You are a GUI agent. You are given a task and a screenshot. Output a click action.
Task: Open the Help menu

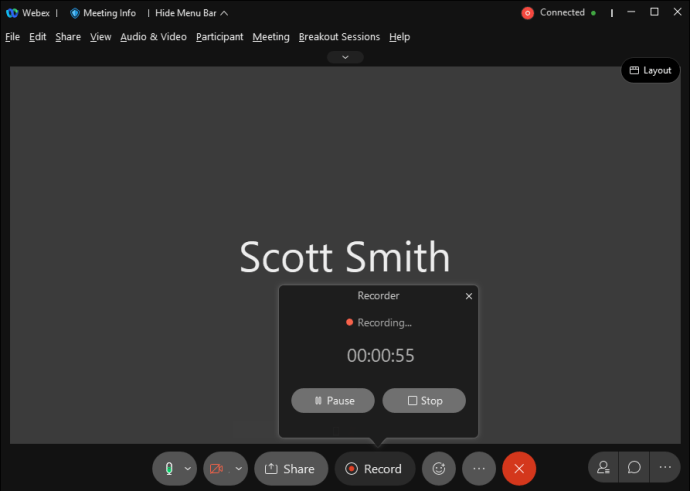[400, 37]
